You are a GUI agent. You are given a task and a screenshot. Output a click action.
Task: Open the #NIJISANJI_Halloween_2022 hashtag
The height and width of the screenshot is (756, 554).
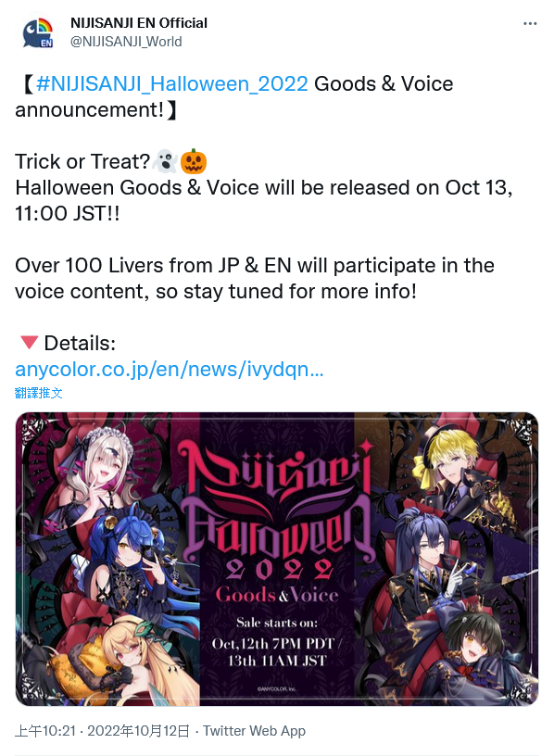pyautogui.click(x=171, y=84)
